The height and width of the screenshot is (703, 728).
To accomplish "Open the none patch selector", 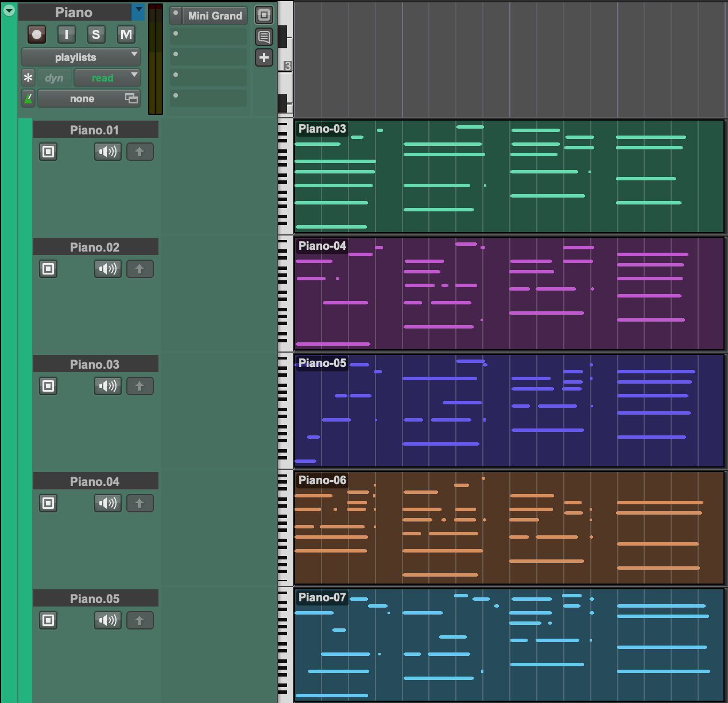I will [89, 99].
